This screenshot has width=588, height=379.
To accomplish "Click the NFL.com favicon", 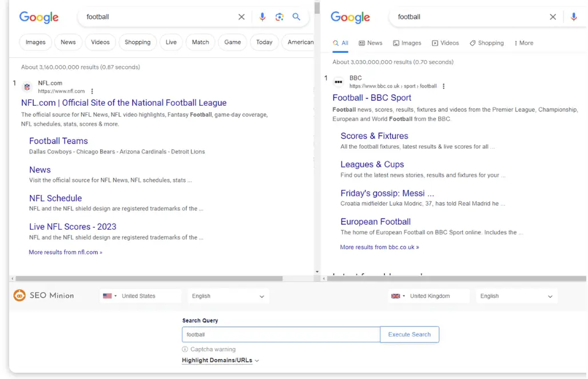I will [x=27, y=87].
